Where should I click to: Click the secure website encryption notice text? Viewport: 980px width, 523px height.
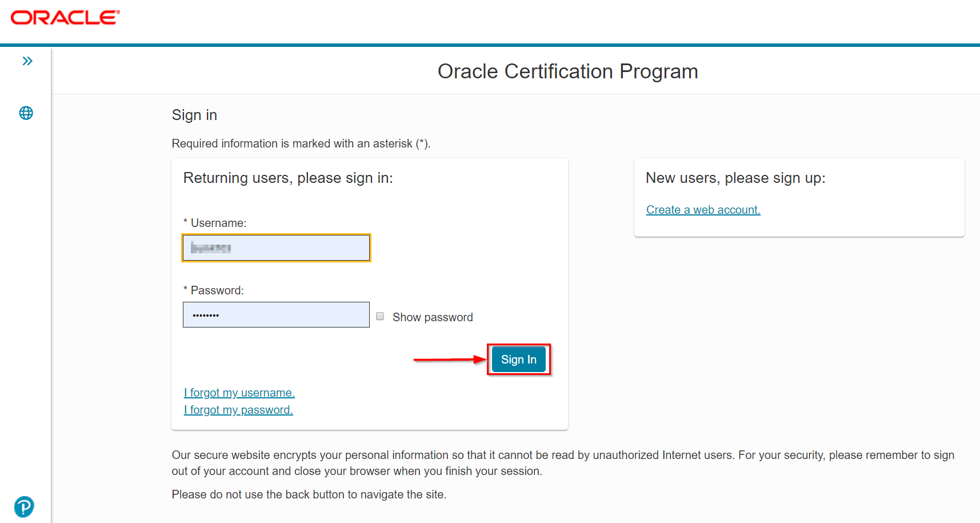tap(562, 463)
